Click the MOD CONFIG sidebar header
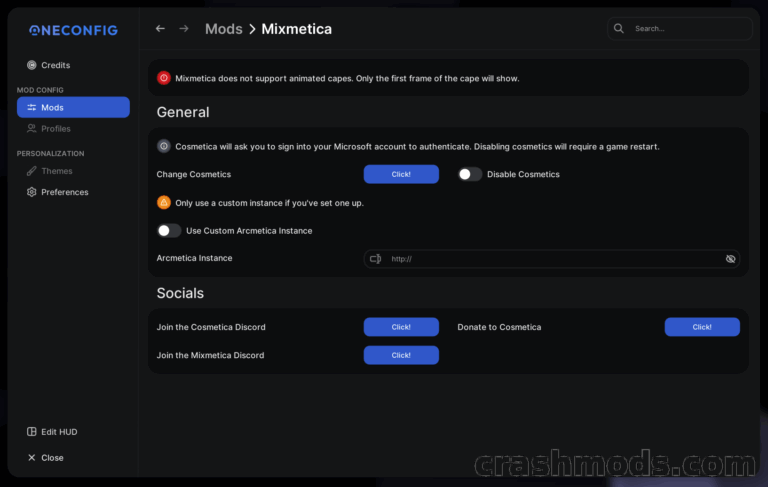The image size is (768, 487). (40, 90)
